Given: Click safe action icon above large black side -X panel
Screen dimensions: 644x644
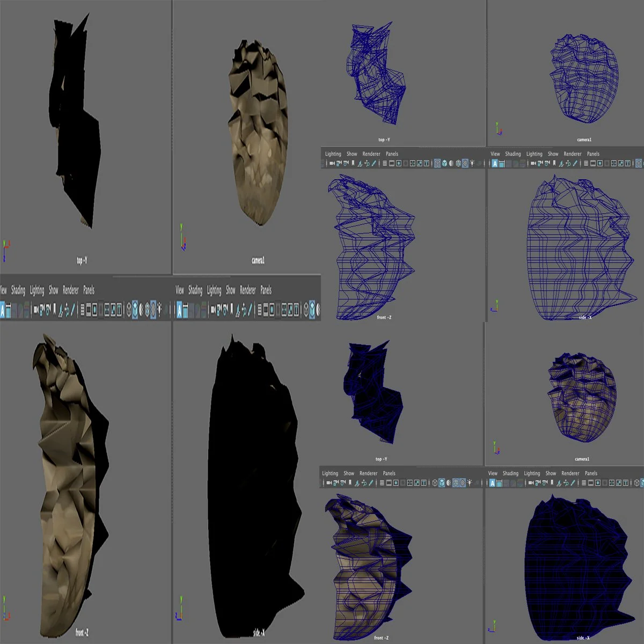Looking at the screenshot, I should click(289, 310).
